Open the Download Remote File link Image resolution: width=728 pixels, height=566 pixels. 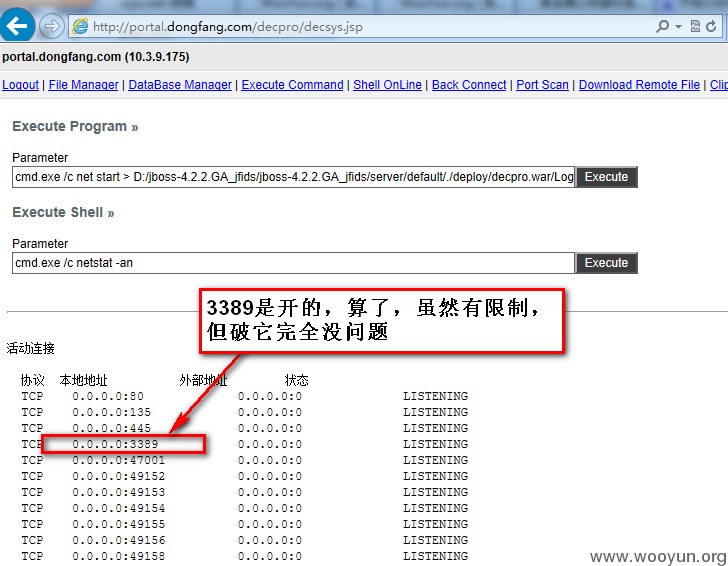[x=639, y=85]
